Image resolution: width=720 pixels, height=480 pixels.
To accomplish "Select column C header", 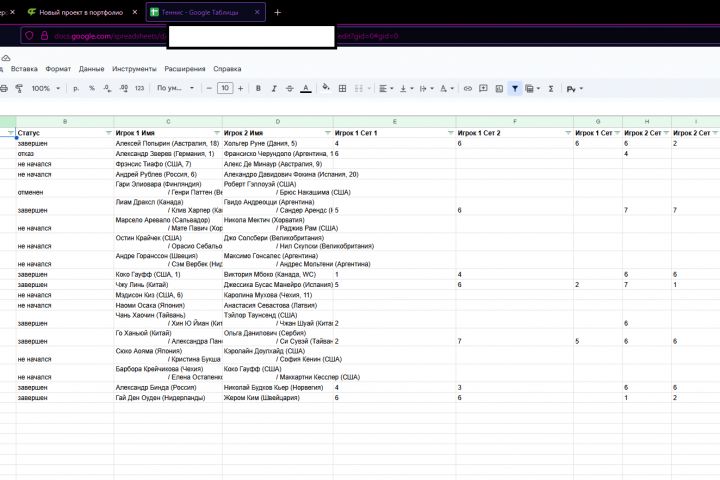I will (x=168, y=122).
